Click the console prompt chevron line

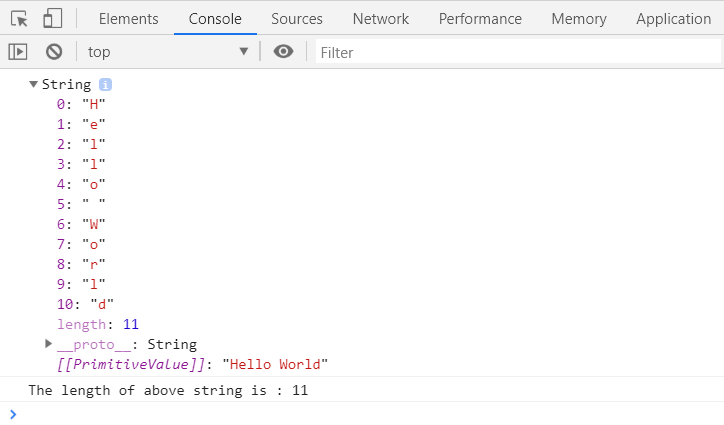click(x=362, y=414)
